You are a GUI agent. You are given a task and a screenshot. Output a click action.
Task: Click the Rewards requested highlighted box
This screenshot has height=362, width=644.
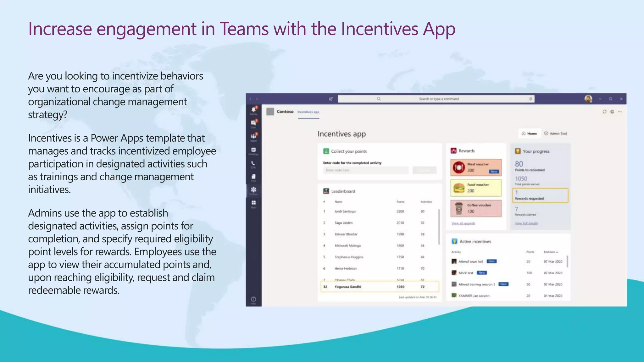(540, 195)
